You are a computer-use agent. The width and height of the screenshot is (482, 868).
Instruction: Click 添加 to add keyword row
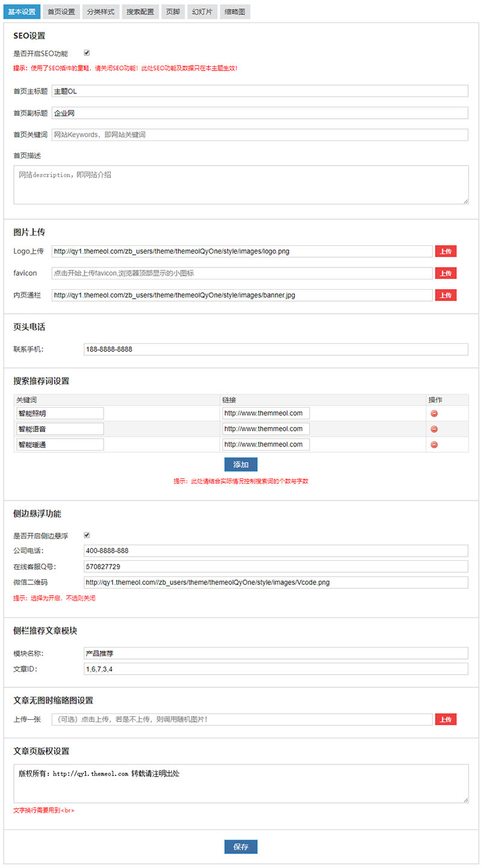[240, 464]
